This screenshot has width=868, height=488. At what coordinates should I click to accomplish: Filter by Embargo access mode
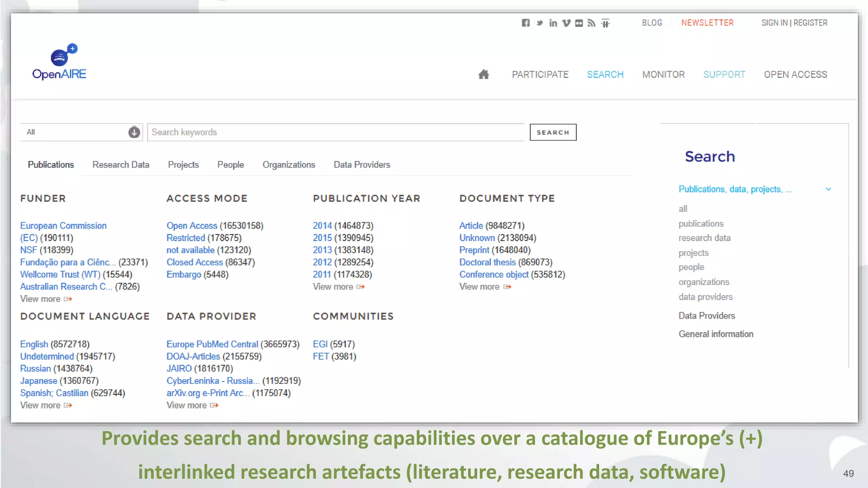pyautogui.click(x=184, y=275)
